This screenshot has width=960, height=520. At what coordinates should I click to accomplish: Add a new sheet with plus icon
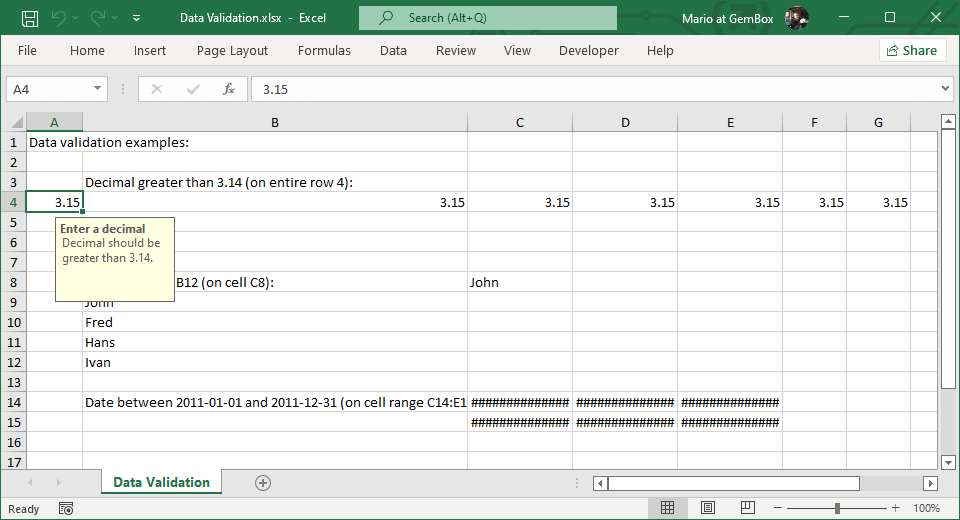(x=263, y=483)
